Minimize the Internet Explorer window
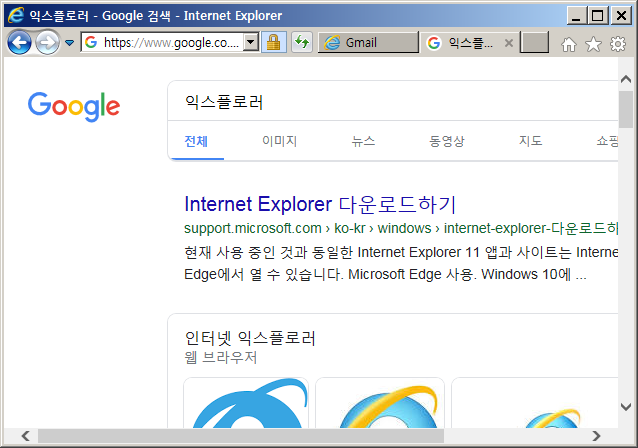638x448 pixels. coord(576,15)
